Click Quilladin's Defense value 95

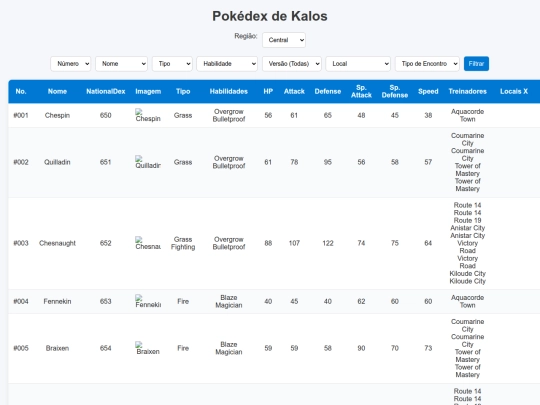[x=328, y=162]
